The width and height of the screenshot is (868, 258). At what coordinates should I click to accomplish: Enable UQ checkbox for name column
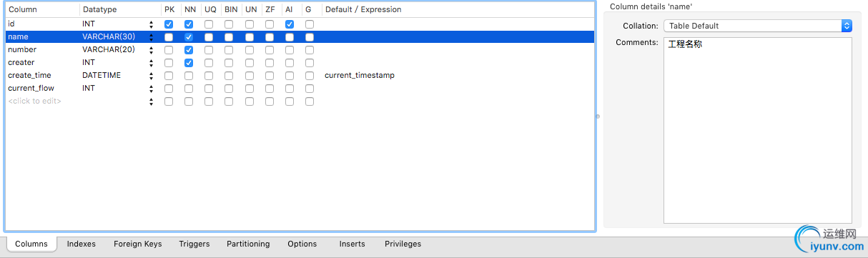[x=209, y=37]
